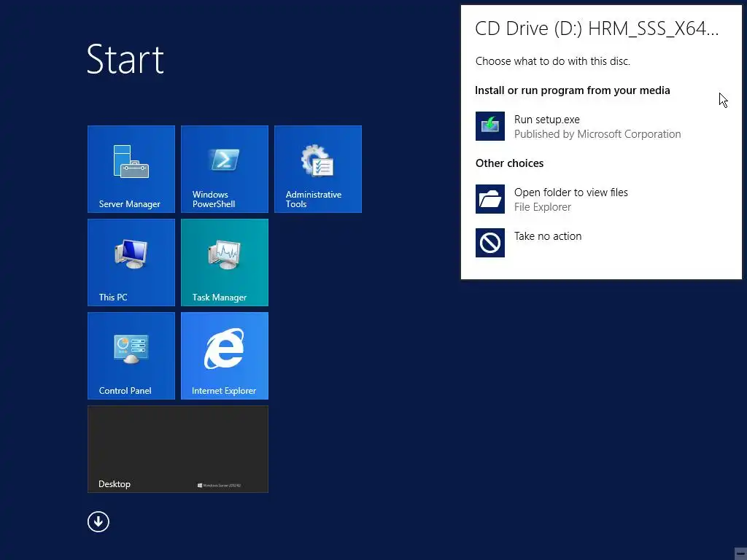The height and width of the screenshot is (560, 747).
Task: Launch the Windows PowerShell tile
Action: (225, 169)
